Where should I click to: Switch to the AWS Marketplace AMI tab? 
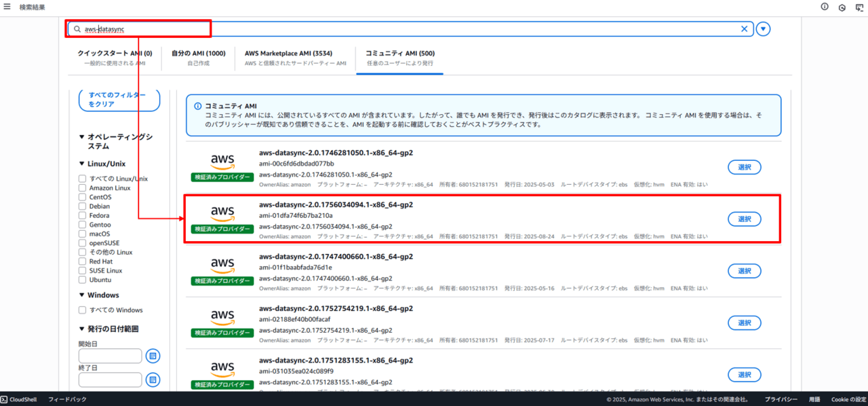pyautogui.click(x=294, y=58)
